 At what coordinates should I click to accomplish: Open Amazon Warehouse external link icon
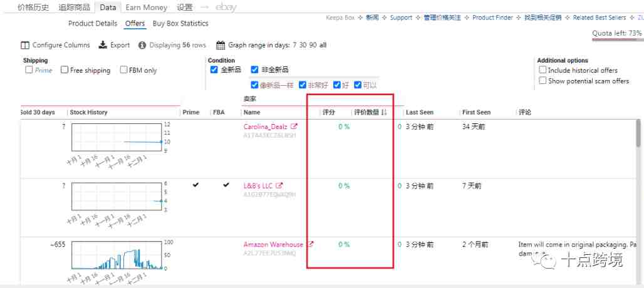point(311,244)
